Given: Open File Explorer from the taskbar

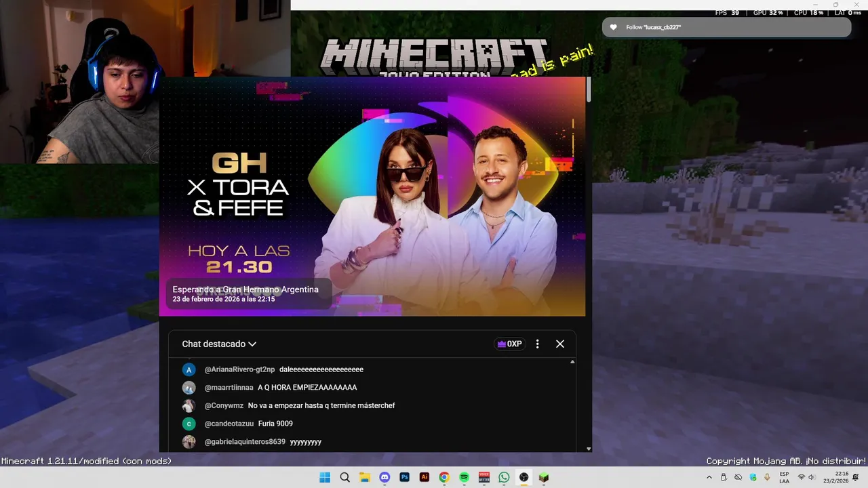Looking at the screenshot, I should tap(364, 477).
